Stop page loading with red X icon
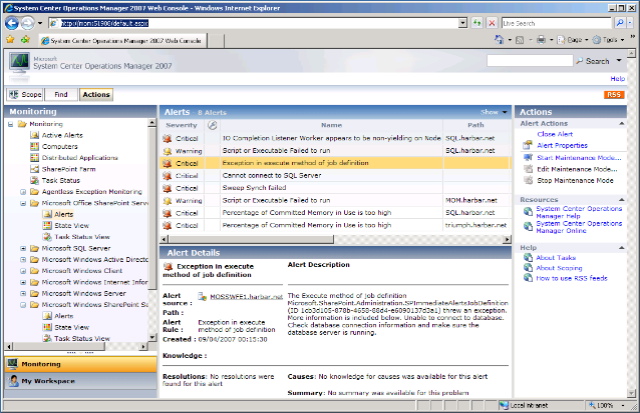 [x=492, y=23]
